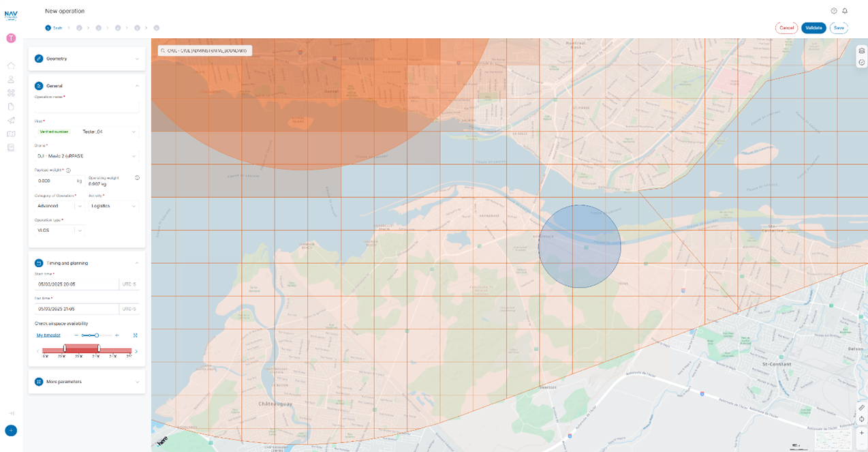Screen dimensions: 868x452
Task: Open the map book icon in the sidebar
Action: tap(10, 134)
